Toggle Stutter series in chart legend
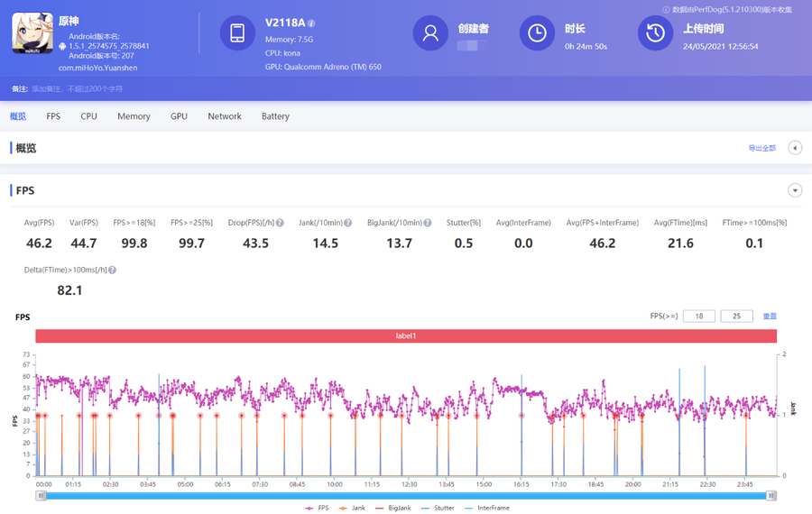Screen dimensions: 812x514 point(440,508)
